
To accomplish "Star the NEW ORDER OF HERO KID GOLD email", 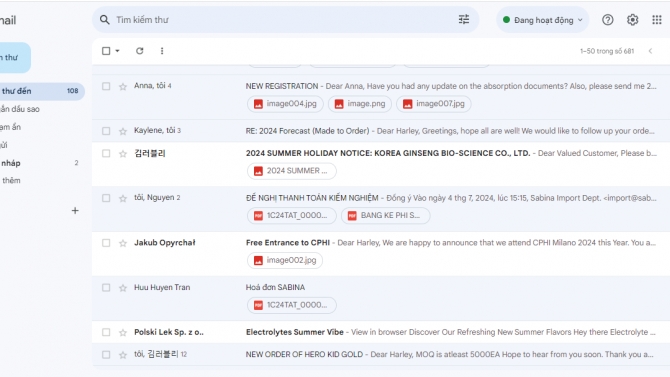I will coord(123,355).
